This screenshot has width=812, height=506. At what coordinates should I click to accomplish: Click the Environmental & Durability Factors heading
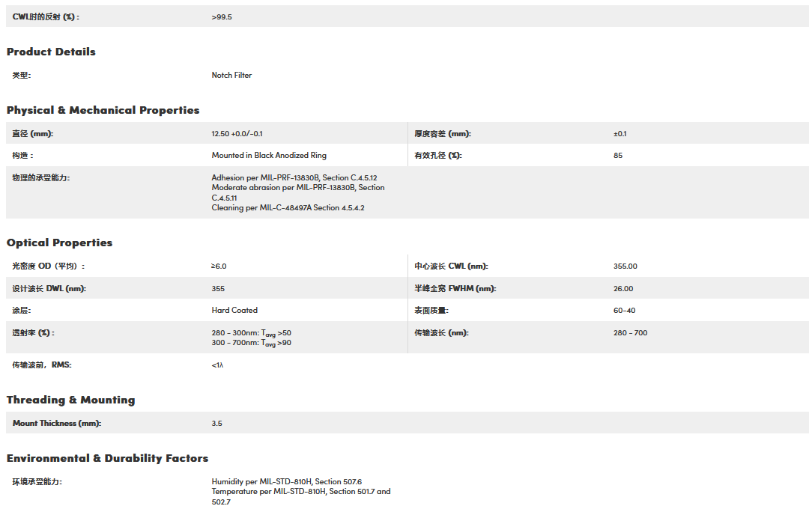click(107, 458)
